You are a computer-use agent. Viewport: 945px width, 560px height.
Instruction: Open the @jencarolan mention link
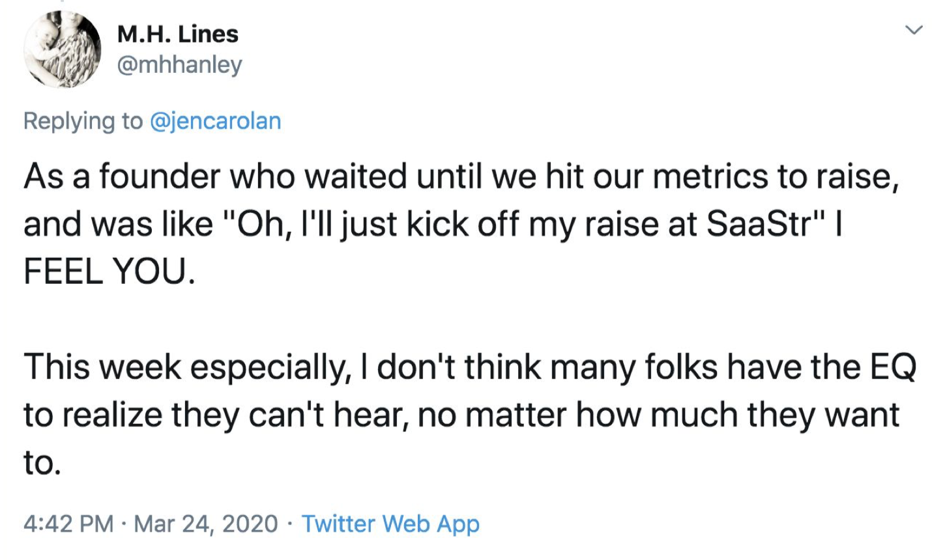click(216, 121)
